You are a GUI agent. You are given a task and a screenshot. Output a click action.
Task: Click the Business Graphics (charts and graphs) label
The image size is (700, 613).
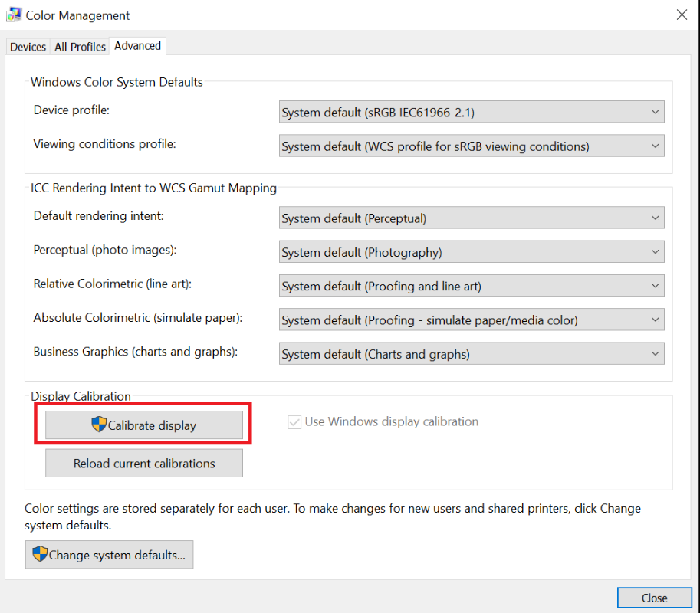135,352
